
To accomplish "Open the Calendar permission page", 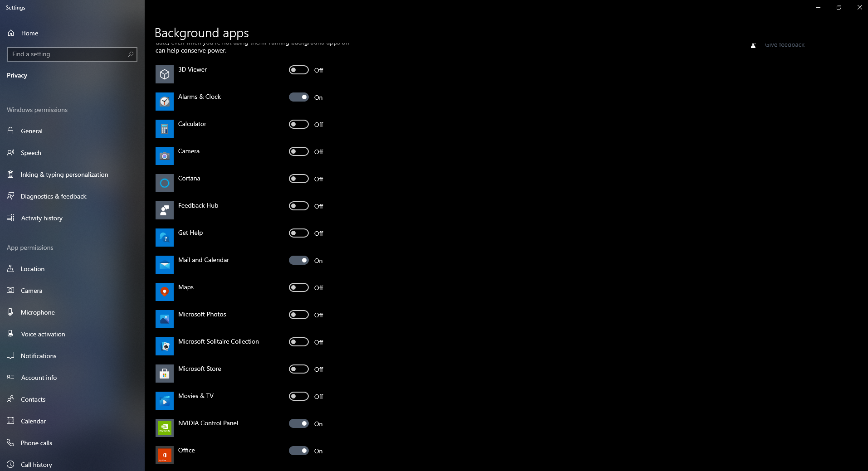I will point(72,421).
